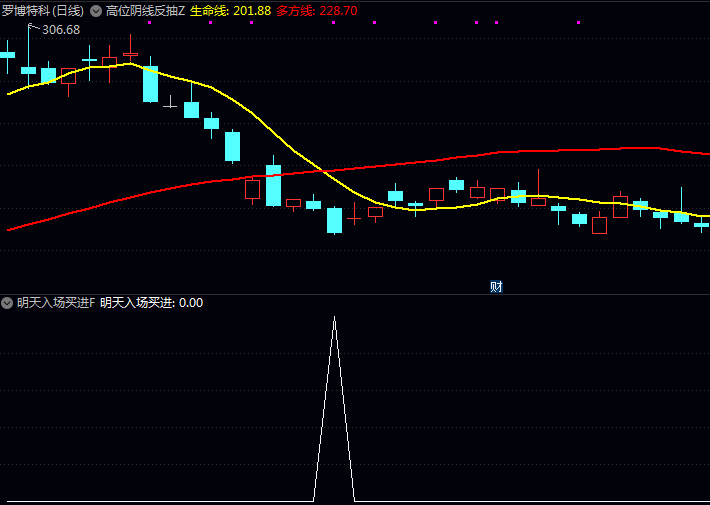Click the 罗博特科 (日线) stock title
Screen dimensions: 710x505
point(42,11)
